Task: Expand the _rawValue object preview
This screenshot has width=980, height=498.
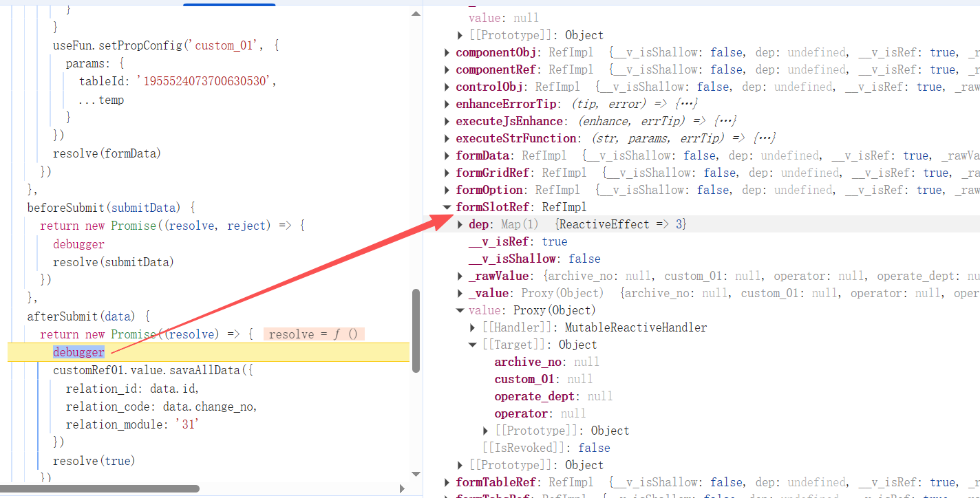Action: click(x=460, y=277)
